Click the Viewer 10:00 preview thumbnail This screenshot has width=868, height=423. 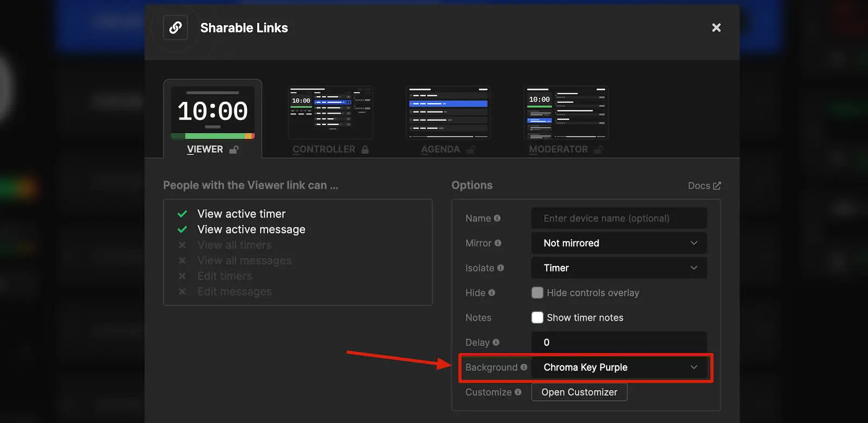[213, 113]
